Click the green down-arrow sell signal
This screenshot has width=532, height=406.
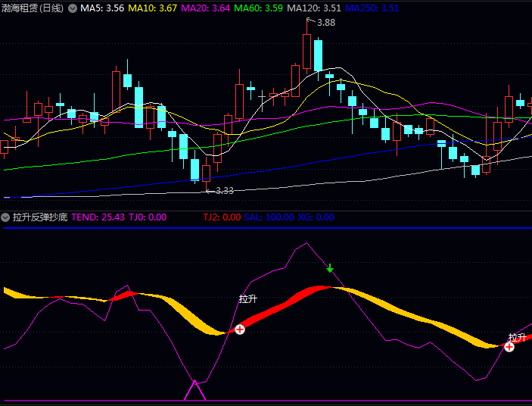click(x=330, y=268)
